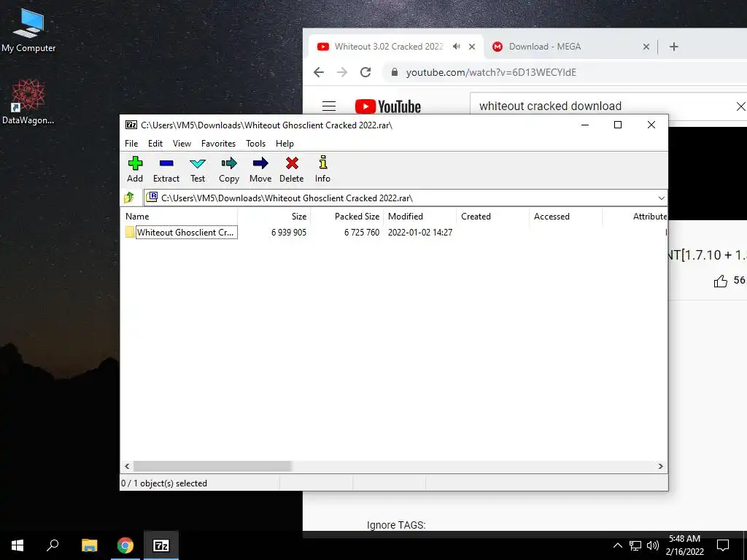Open network status tray icon

click(x=635, y=545)
